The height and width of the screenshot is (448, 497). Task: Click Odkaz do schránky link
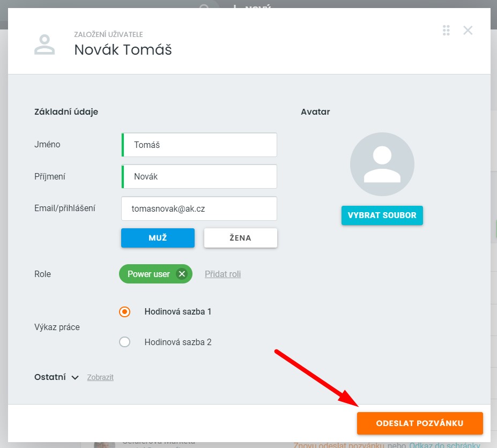coord(444,445)
